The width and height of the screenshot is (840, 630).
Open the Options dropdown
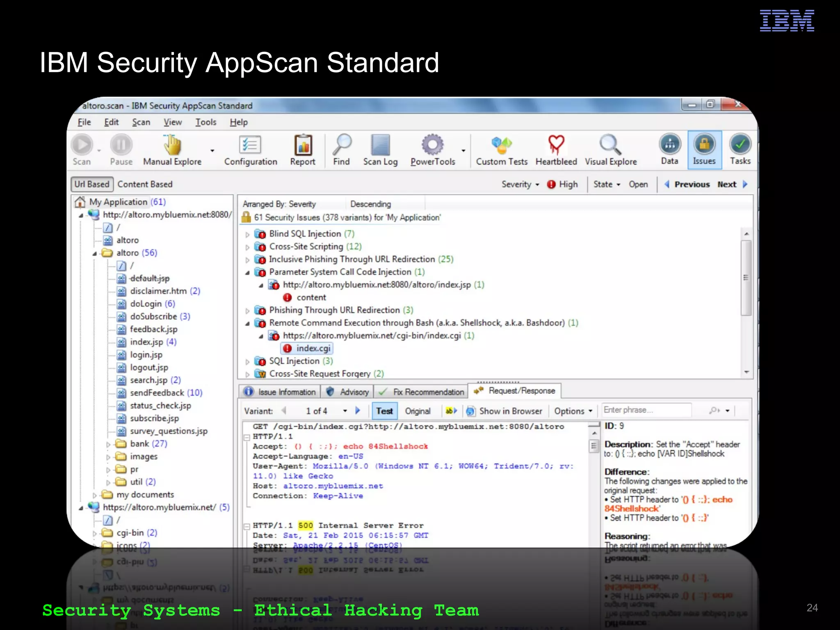coord(573,411)
